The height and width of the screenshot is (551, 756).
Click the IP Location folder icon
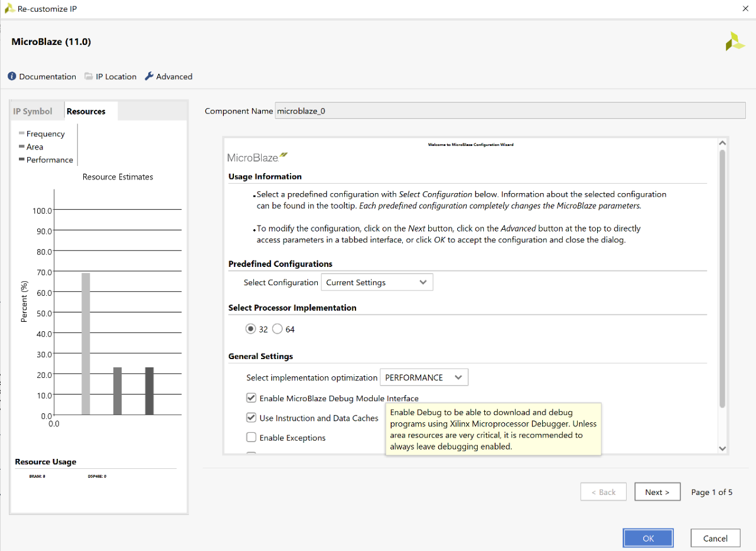click(89, 76)
